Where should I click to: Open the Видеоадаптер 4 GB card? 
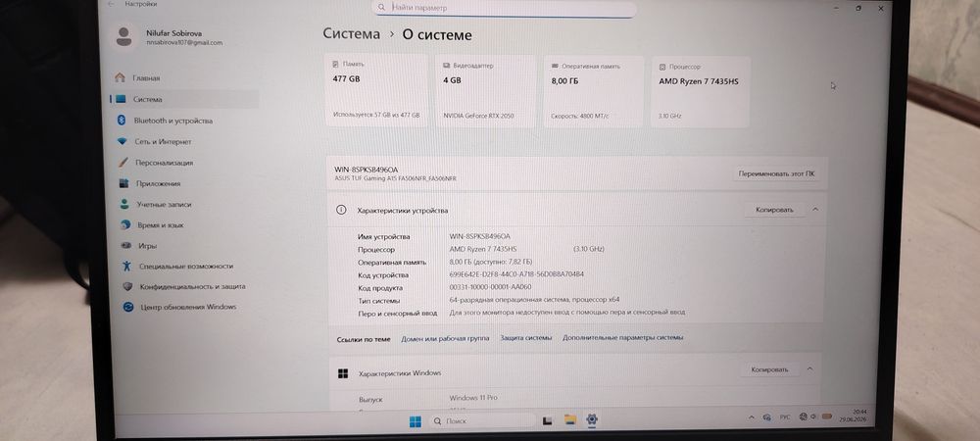point(486,91)
